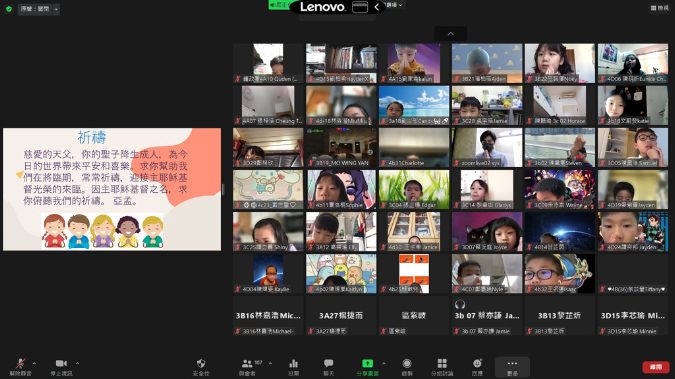Image resolution: width=675 pixels, height=379 pixels.
Task: Open the Security shield menu
Action: coord(201,367)
